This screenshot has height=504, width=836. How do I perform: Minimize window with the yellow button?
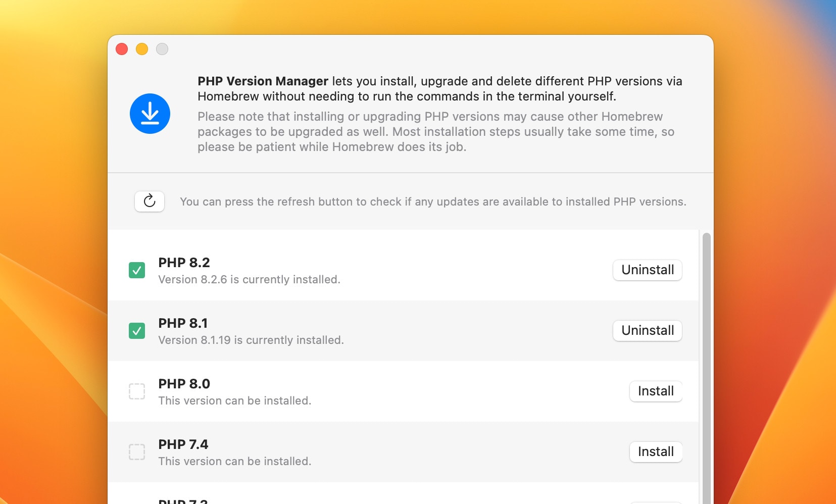click(142, 49)
